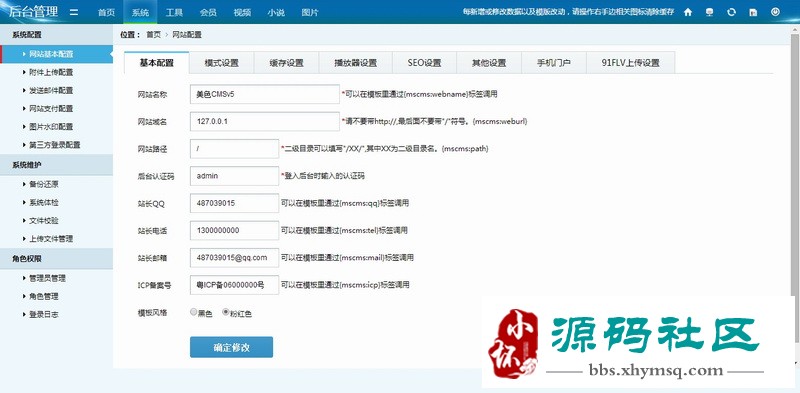Click the home icon in top bar

coord(688,12)
